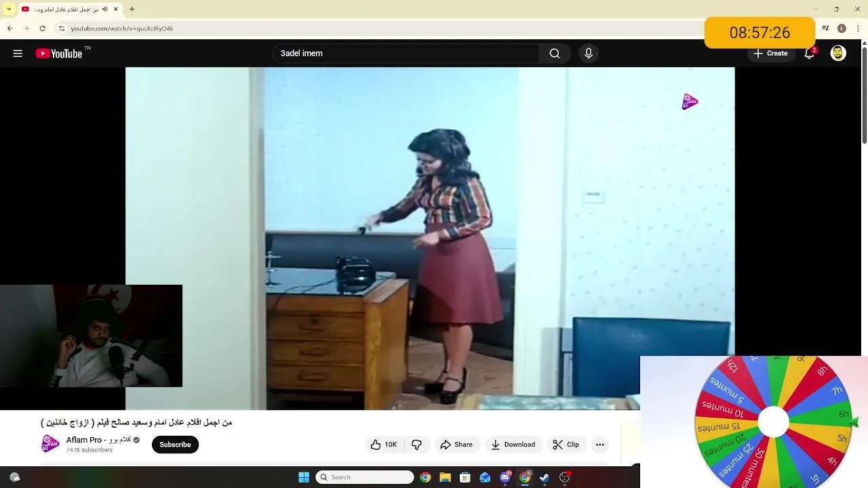Open the YouTube account avatar menu
This screenshot has width=868, height=488.
[x=838, y=54]
